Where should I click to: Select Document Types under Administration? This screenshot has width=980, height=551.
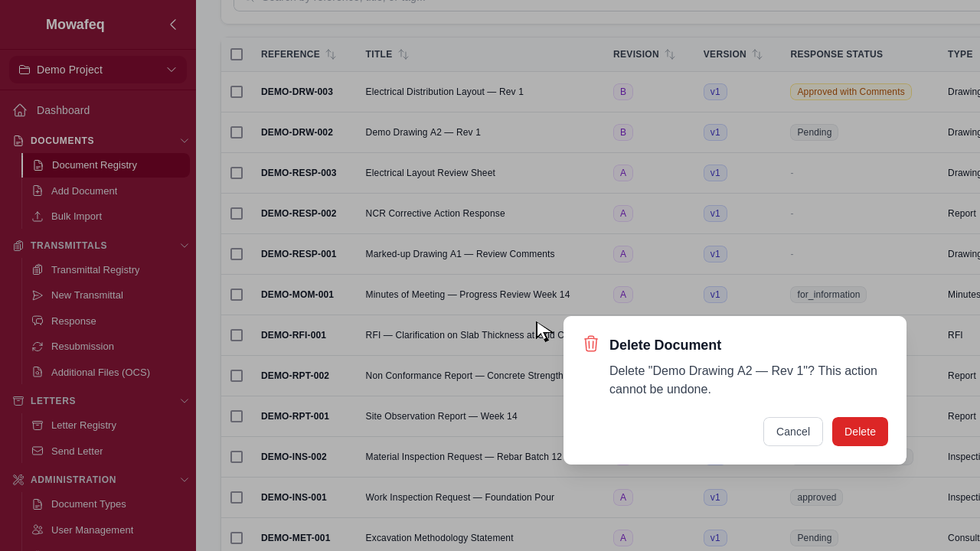(x=88, y=504)
